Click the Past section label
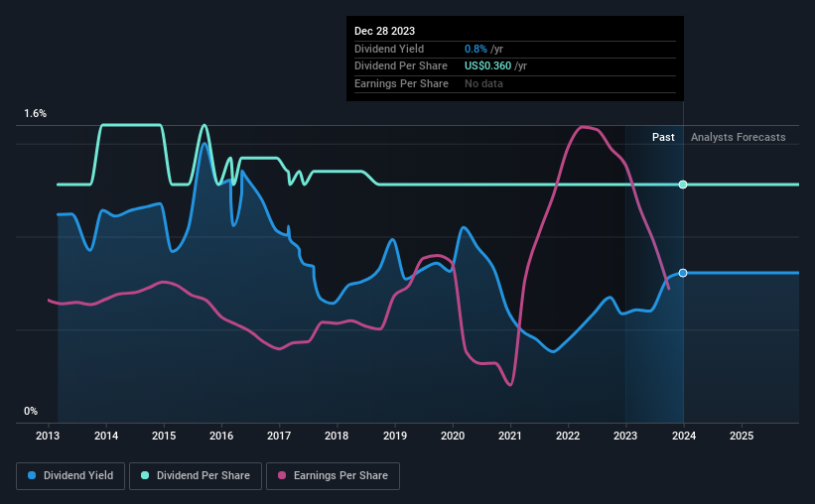Image resolution: width=815 pixels, height=504 pixels. (x=663, y=137)
